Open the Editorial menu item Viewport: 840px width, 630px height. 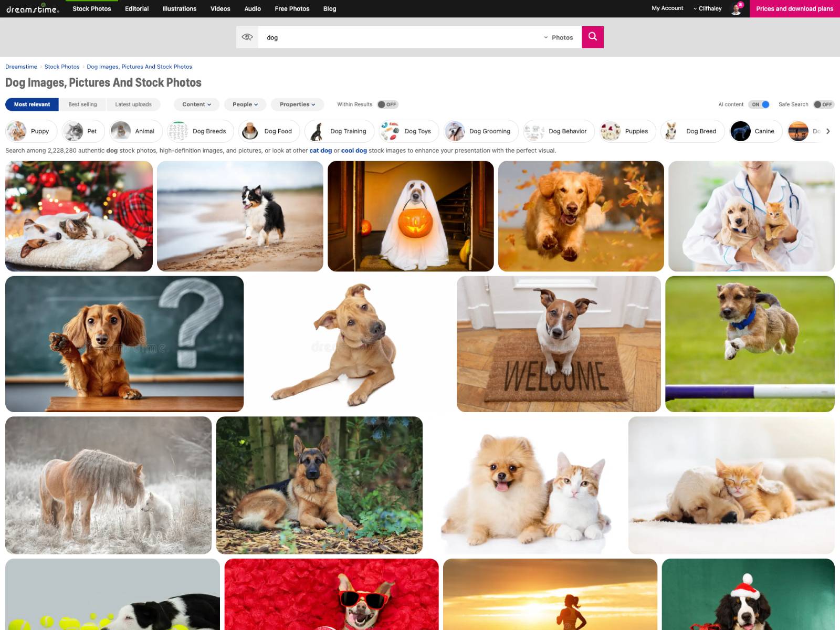(x=136, y=8)
